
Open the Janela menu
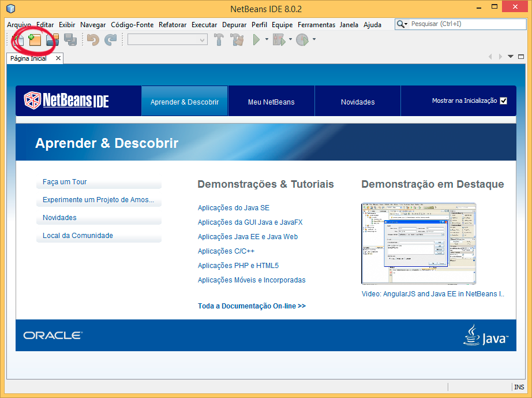click(349, 25)
